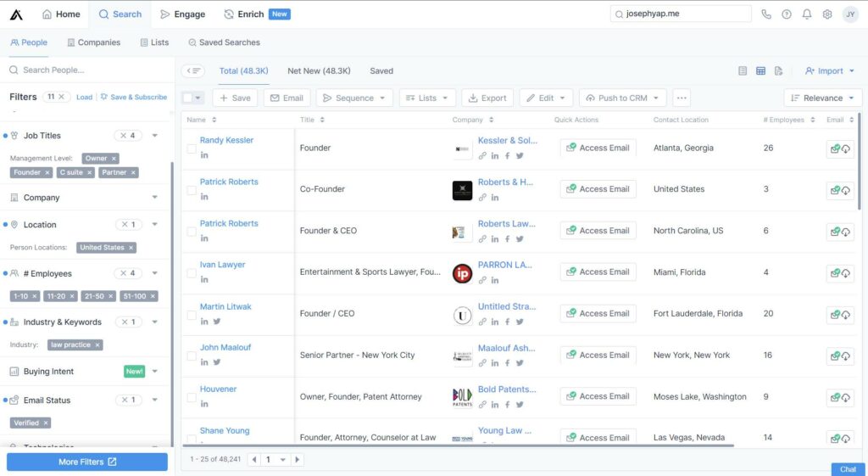This screenshot has height=476, width=868.
Task: Toggle the select-all checkbox
Action: [x=187, y=98]
